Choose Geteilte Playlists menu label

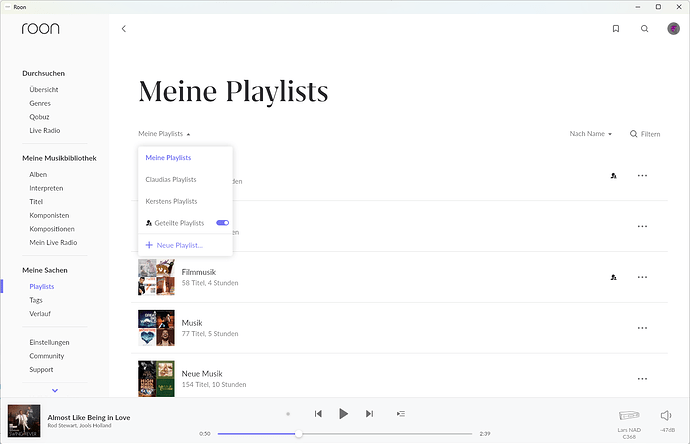[x=180, y=223]
